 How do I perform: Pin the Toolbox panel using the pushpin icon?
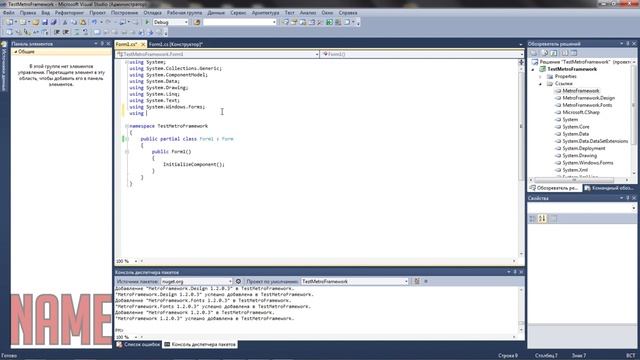point(102,44)
